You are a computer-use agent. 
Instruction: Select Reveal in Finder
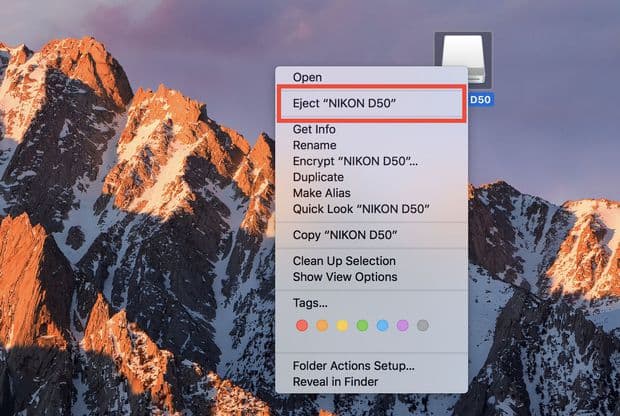(336, 382)
